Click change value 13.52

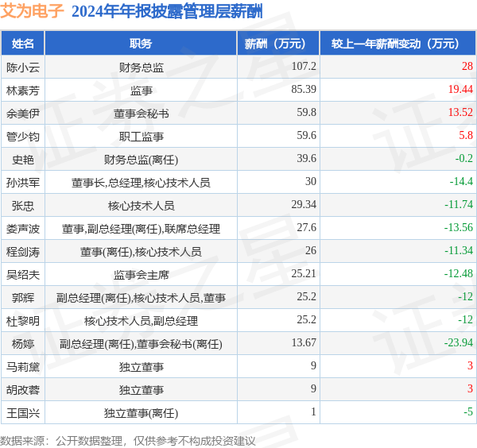[460, 112]
